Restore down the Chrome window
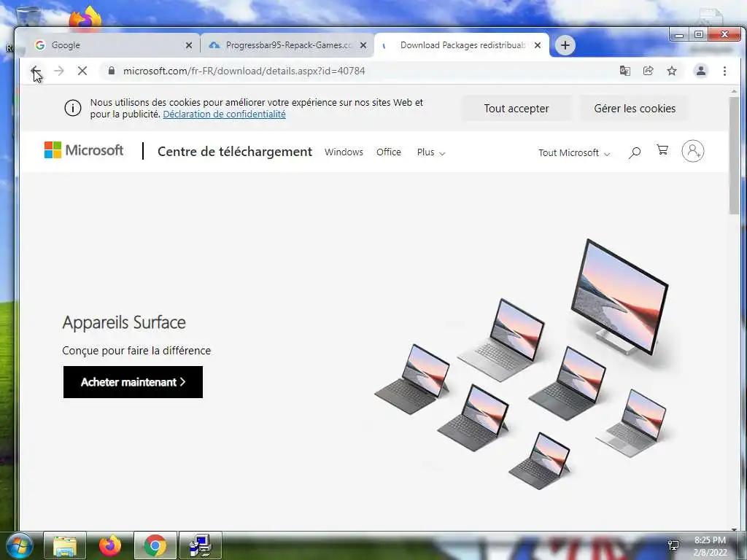The image size is (747, 560). tap(698, 34)
